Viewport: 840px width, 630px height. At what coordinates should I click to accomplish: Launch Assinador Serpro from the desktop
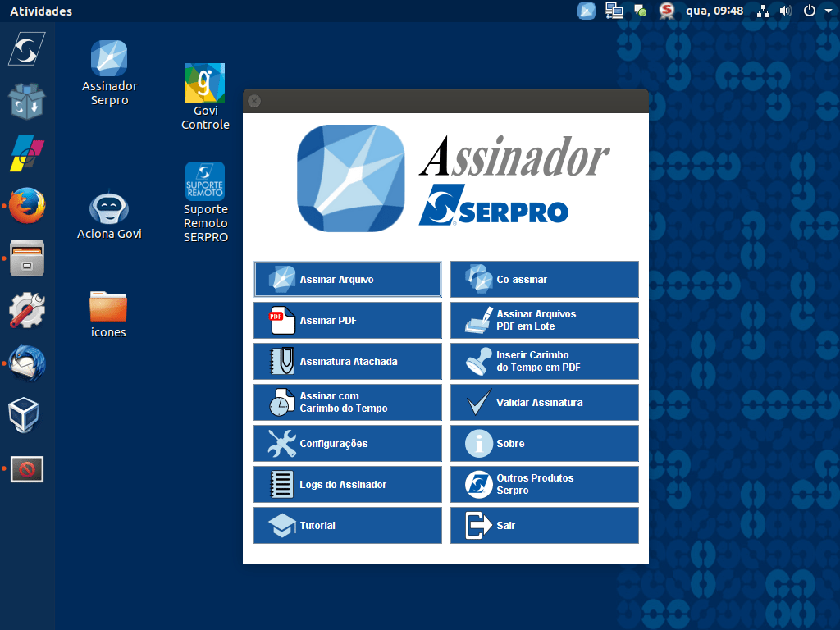(109, 70)
